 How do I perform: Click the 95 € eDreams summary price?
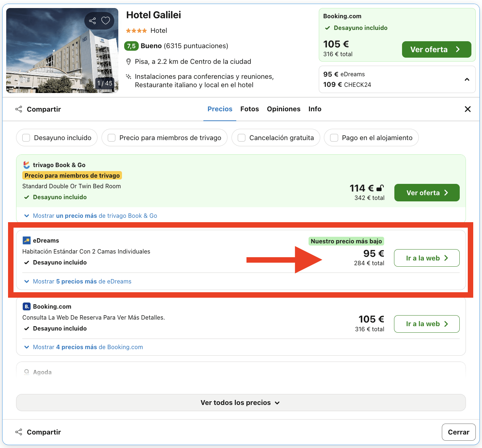click(x=344, y=74)
